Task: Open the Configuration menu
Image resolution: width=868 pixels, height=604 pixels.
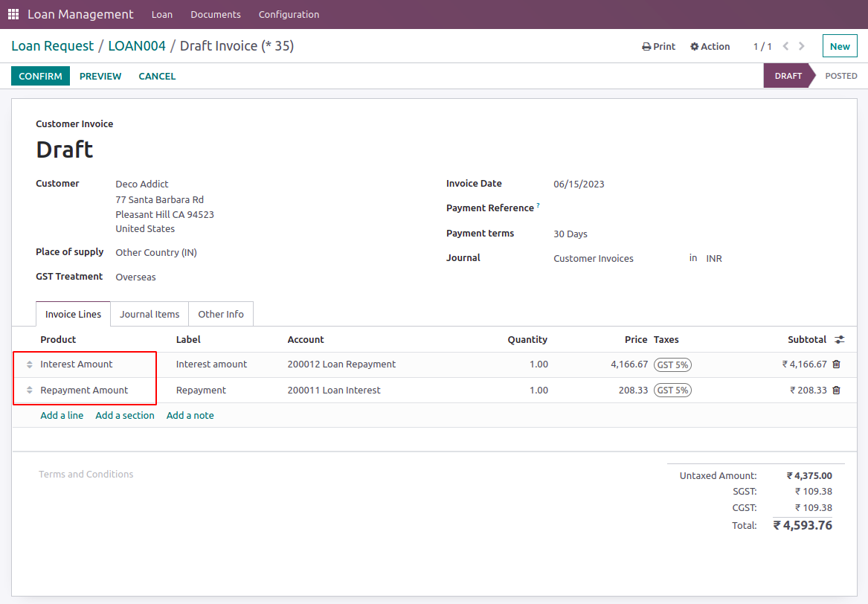Action: tap(289, 14)
